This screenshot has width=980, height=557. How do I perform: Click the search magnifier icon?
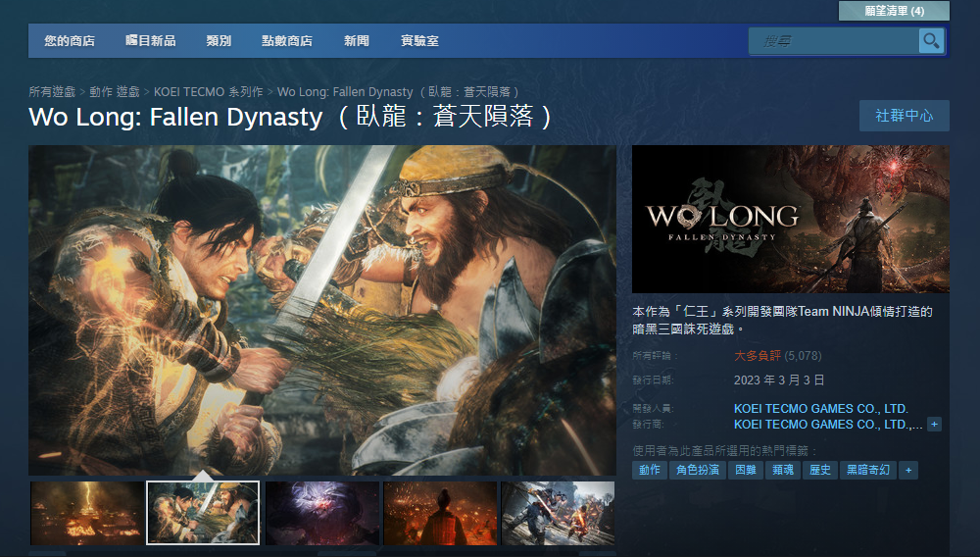tap(931, 41)
